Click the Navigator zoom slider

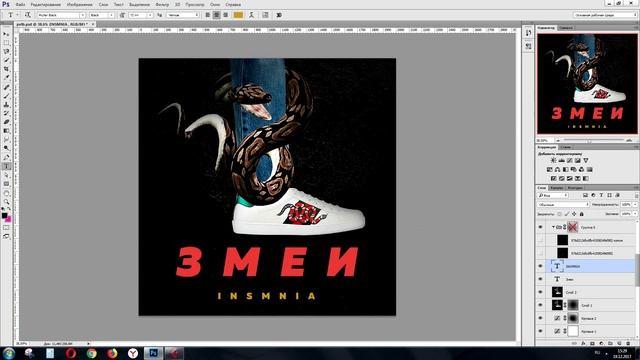pyautogui.click(x=590, y=140)
